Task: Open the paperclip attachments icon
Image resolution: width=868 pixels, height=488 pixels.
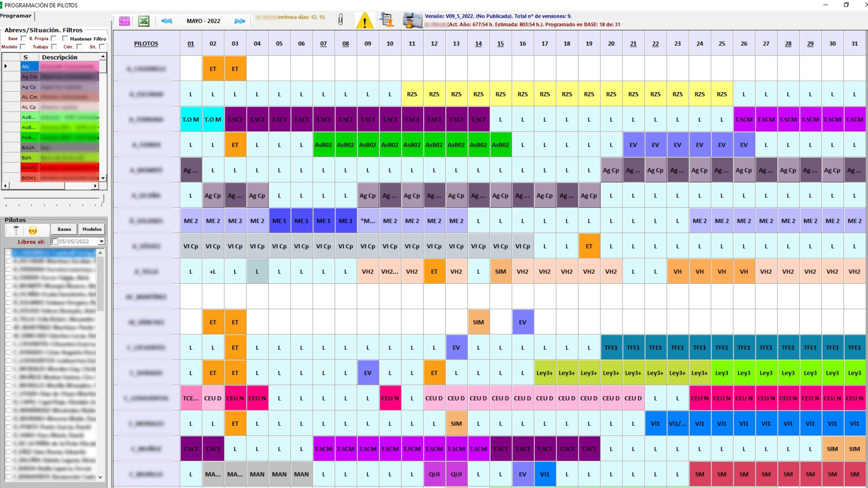Action: tap(341, 19)
